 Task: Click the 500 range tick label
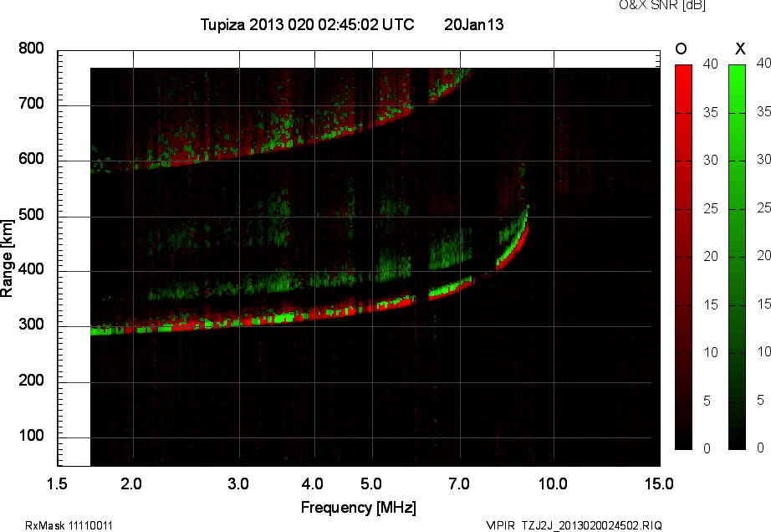pyautogui.click(x=31, y=214)
